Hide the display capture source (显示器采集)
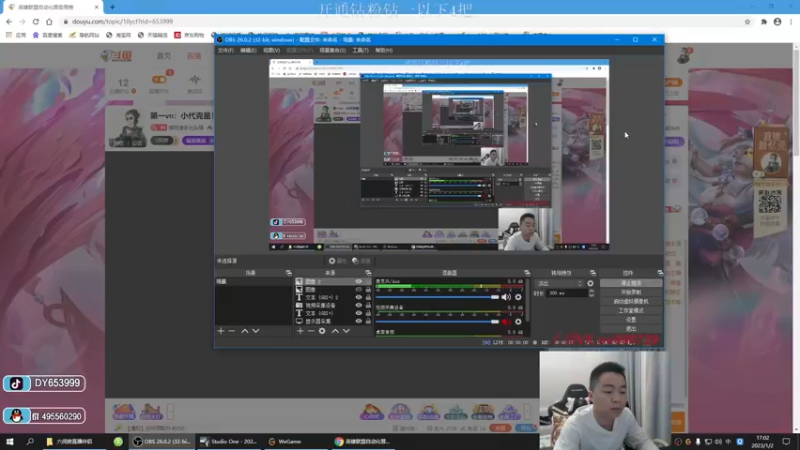800x450 pixels. point(359,321)
